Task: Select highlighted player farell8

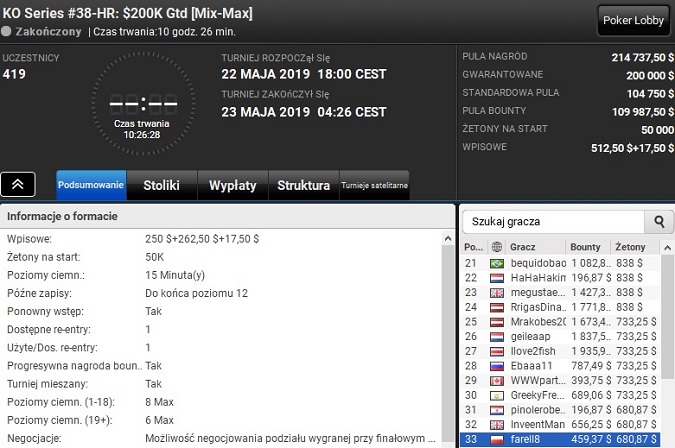Action: click(560, 439)
